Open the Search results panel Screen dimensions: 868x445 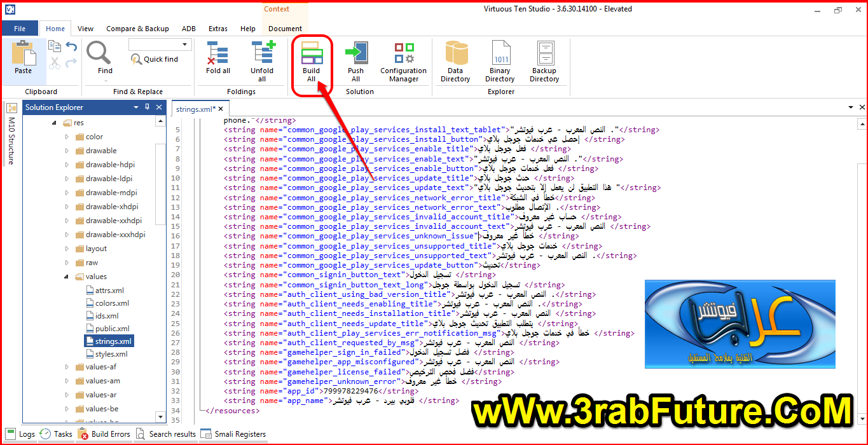pyautogui.click(x=165, y=434)
